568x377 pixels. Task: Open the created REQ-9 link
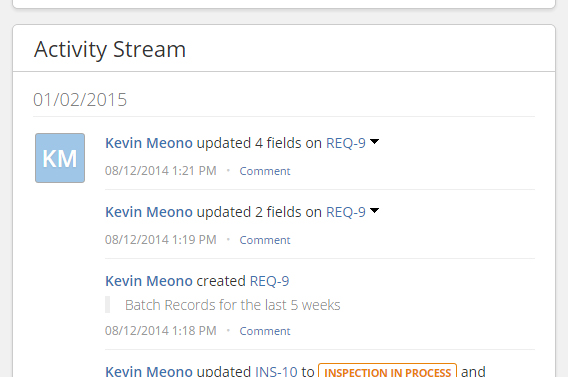coord(270,281)
